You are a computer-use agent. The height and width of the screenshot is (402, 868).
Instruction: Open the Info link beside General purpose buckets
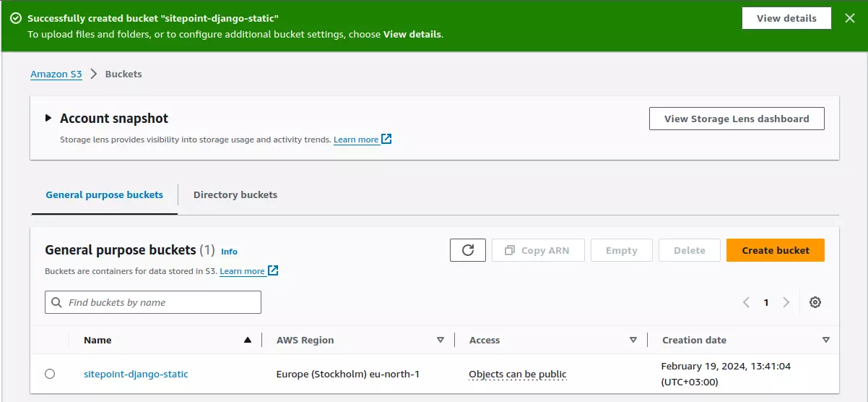tap(229, 252)
